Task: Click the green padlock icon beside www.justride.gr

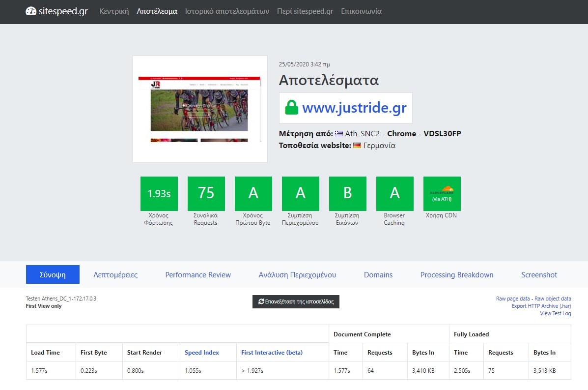Action: tap(291, 107)
